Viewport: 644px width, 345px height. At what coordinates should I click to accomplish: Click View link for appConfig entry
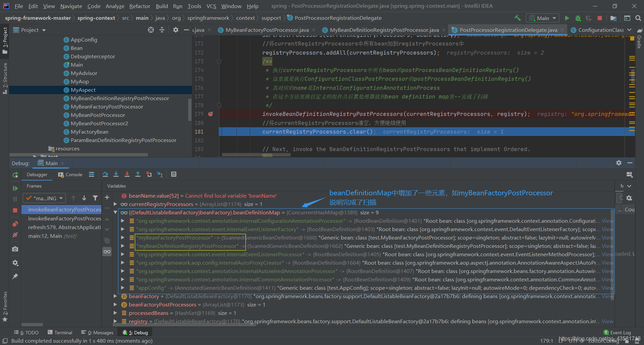(607, 288)
